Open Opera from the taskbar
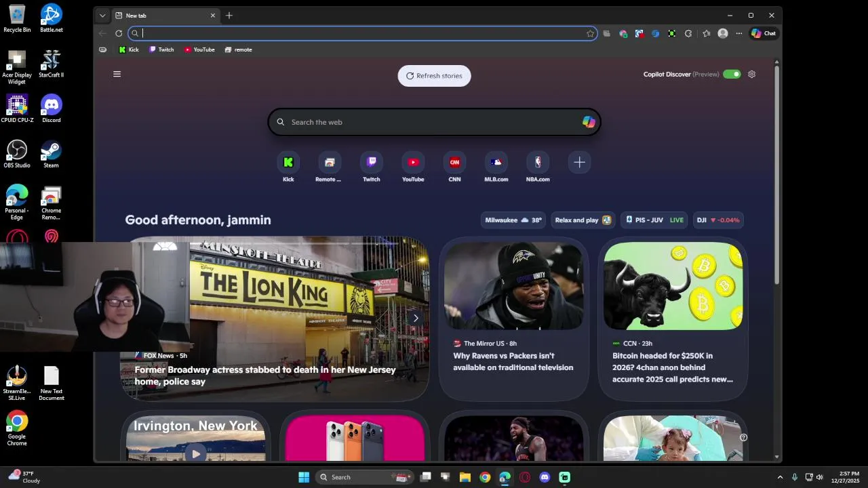Image resolution: width=868 pixels, height=488 pixels. click(x=525, y=477)
